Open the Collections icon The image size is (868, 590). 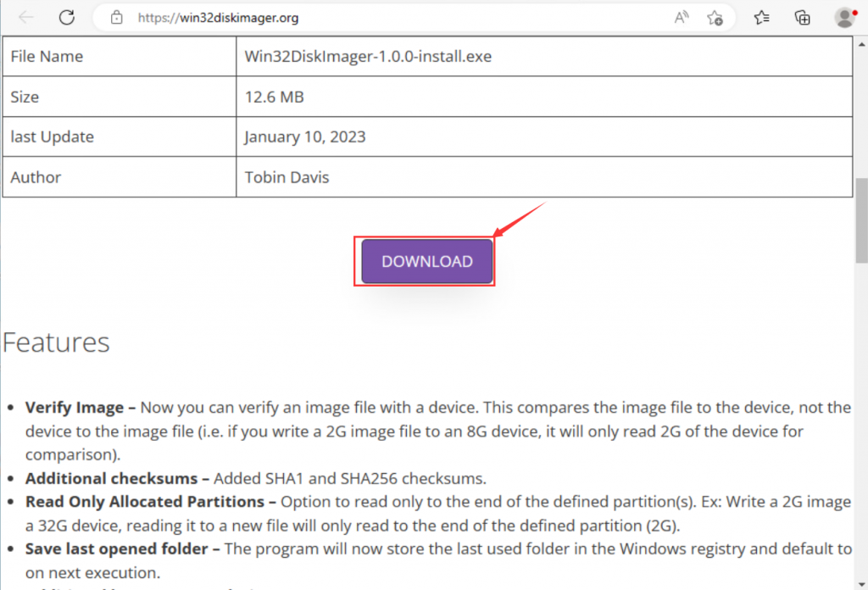(x=802, y=18)
